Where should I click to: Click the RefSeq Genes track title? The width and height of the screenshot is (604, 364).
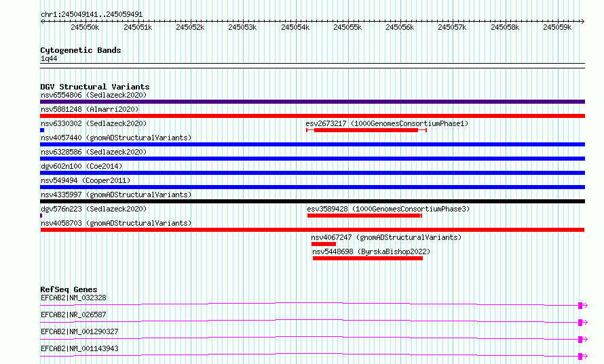69,289
